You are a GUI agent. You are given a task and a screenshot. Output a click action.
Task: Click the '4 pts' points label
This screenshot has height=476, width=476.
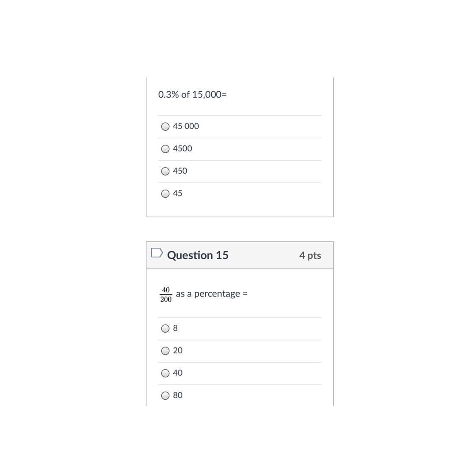pyautogui.click(x=310, y=255)
